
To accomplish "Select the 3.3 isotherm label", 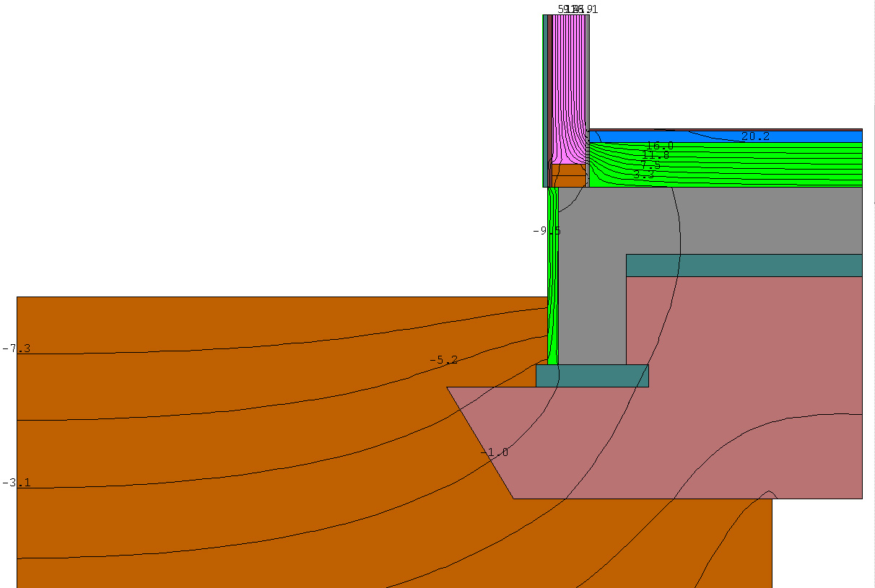I will 643,175.
